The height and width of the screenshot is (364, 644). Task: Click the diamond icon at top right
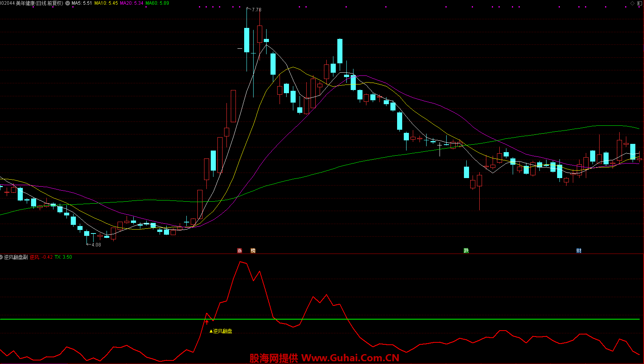coord(632,3)
